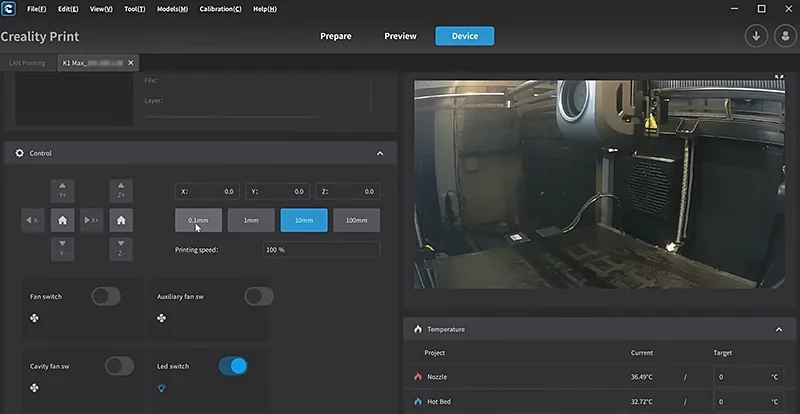Screen dimensions: 800x414
Task: Click the blue Hot Bed icon
Action: 418,402
